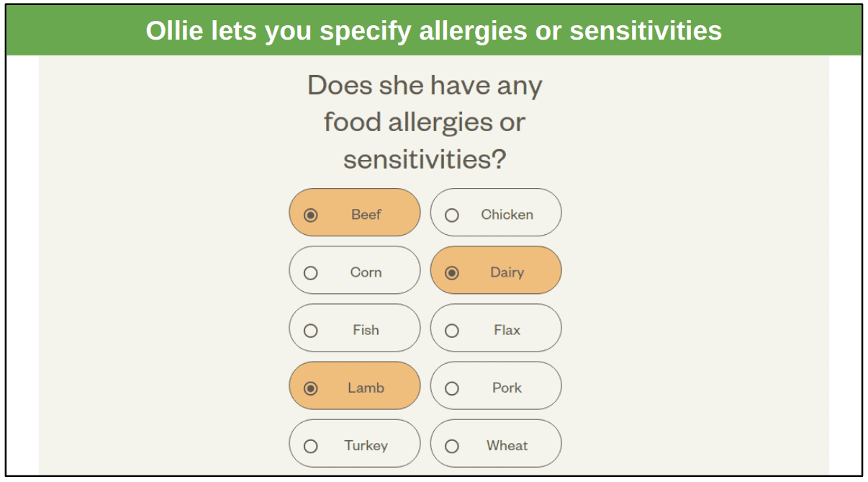Click the radio circle beside Turkey
The height and width of the screenshot is (482, 868).
pyautogui.click(x=311, y=446)
